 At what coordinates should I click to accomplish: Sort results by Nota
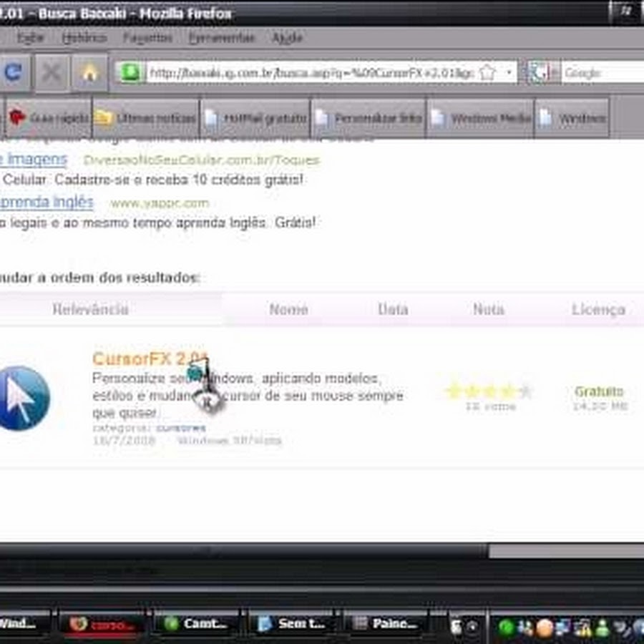[489, 309]
